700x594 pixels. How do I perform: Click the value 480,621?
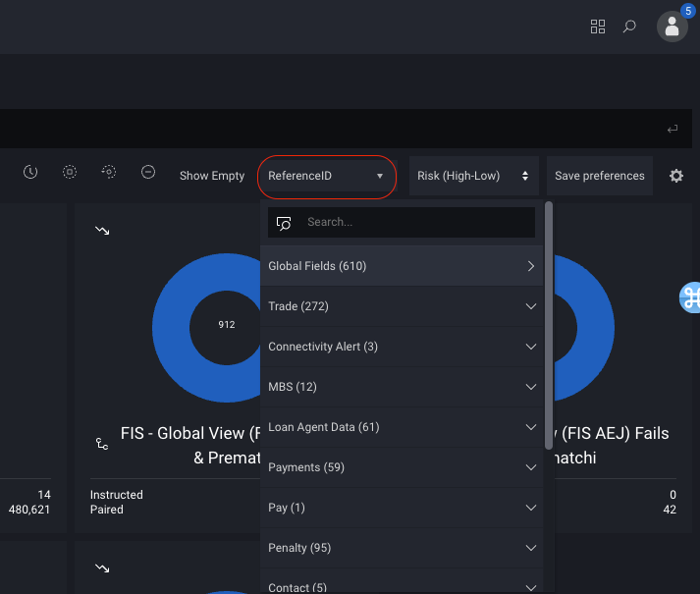click(x=29, y=510)
